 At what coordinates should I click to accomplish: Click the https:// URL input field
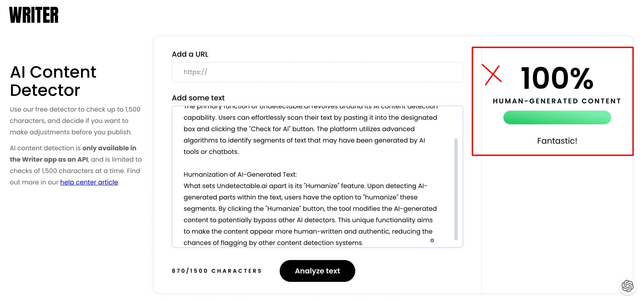[x=317, y=72]
